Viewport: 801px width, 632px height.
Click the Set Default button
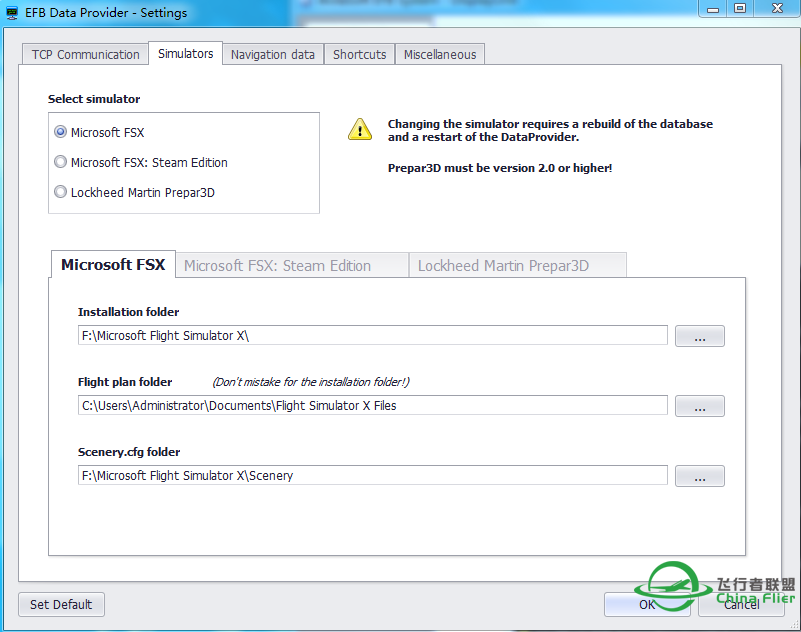[x=61, y=604]
